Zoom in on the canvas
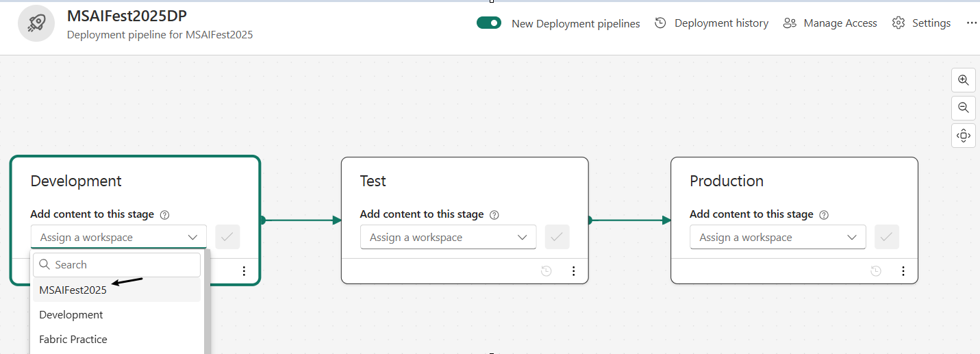 tap(964, 80)
